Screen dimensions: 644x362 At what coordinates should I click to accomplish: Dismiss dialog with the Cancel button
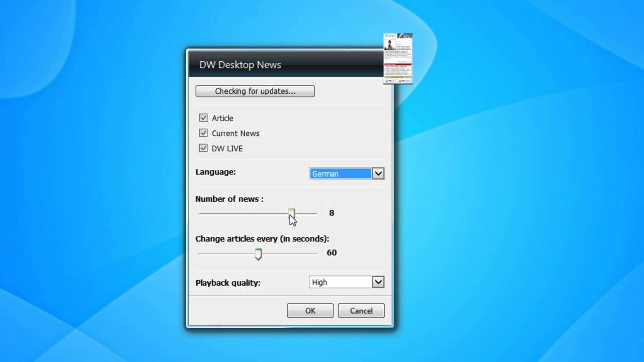point(361,311)
